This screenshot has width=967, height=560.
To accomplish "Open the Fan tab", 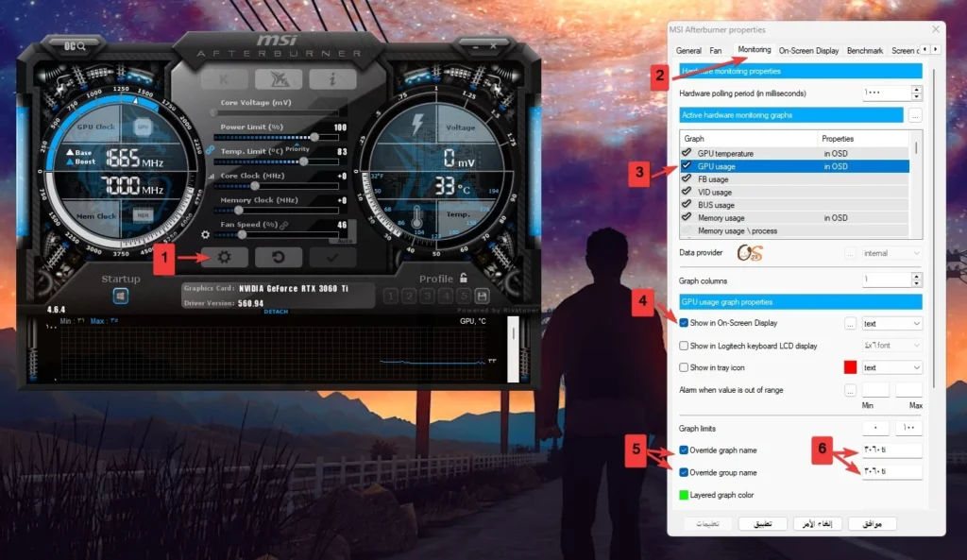I will tap(716, 50).
